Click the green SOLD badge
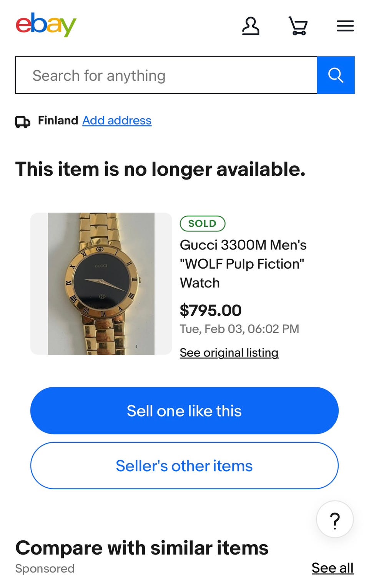This screenshot has width=369, height=588. tap(202, 224)
